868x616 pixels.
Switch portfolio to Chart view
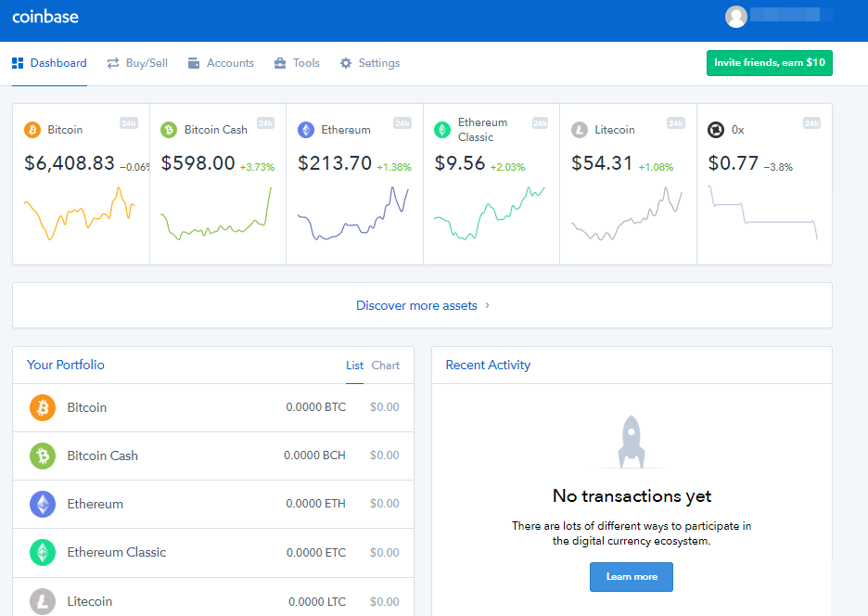pyautogui.click(x=385, y=366)
